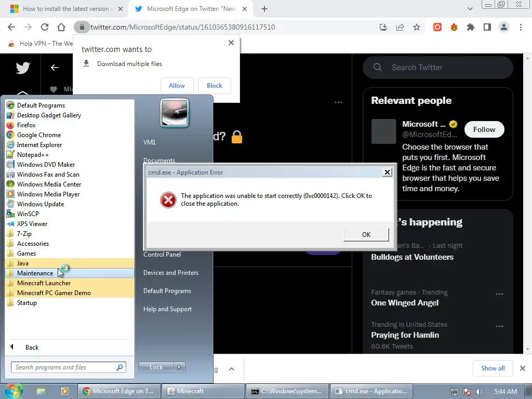Launch Firefox from the Start menu
This screenshot has height=399, width=532.
(70, 125)
